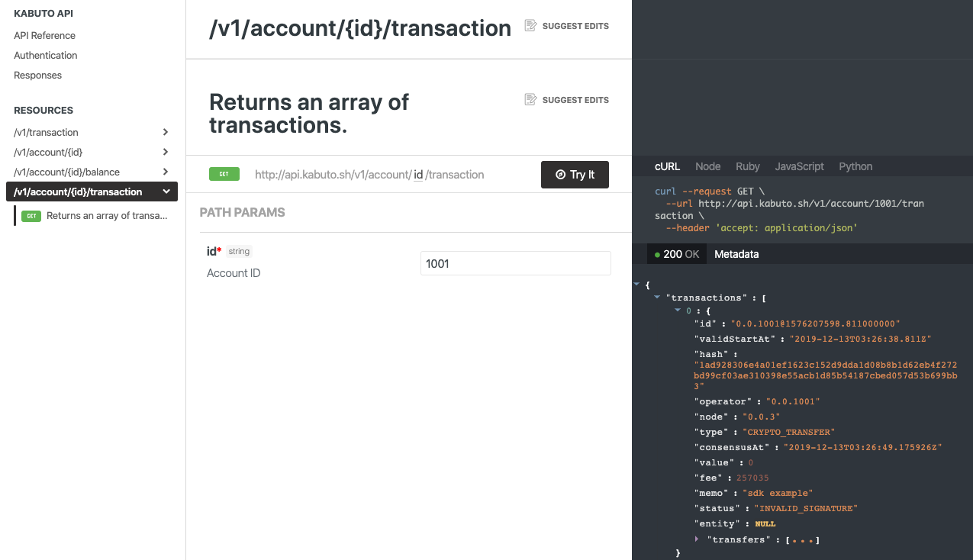973x560 pixels.
Task: Open the Metadata response tab
Action: click(x=736, y=254)
